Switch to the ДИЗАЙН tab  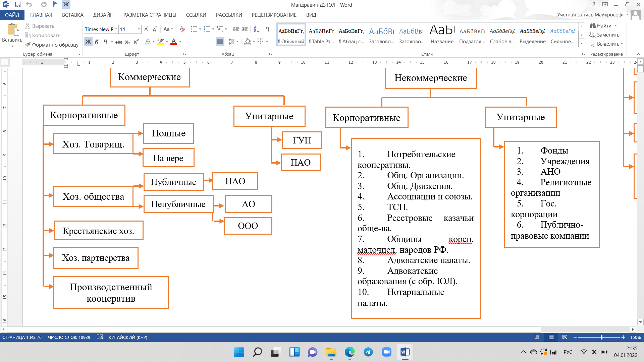103,15
